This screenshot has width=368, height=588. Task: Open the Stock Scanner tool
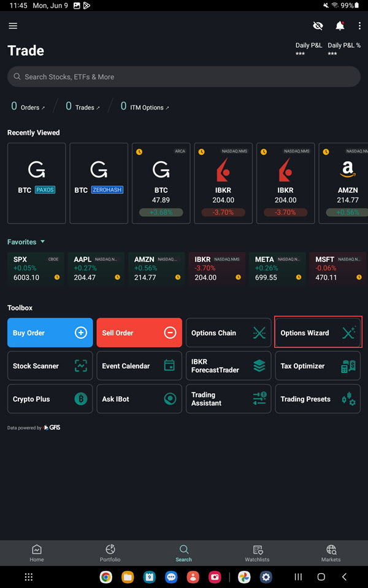click(x=50, y=366)
